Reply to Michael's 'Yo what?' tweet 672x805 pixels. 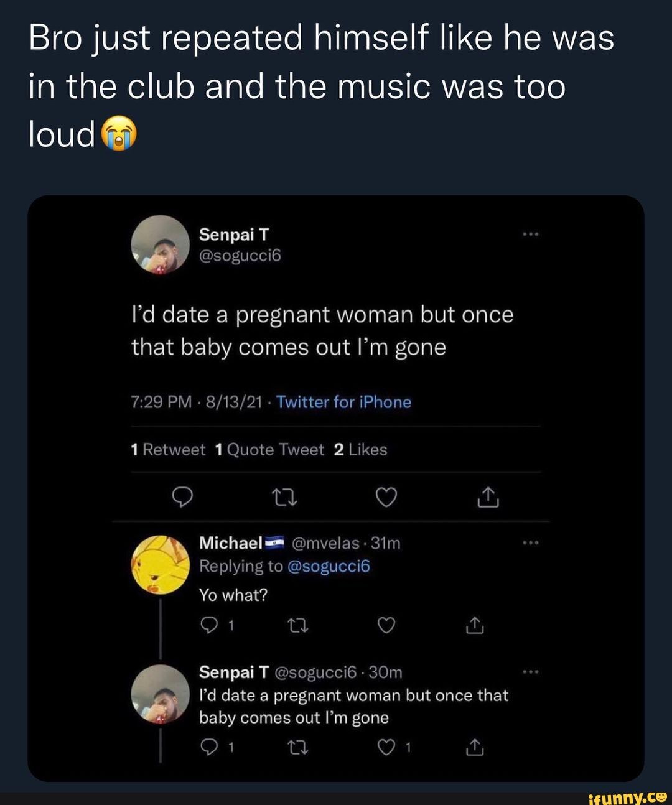207,625
